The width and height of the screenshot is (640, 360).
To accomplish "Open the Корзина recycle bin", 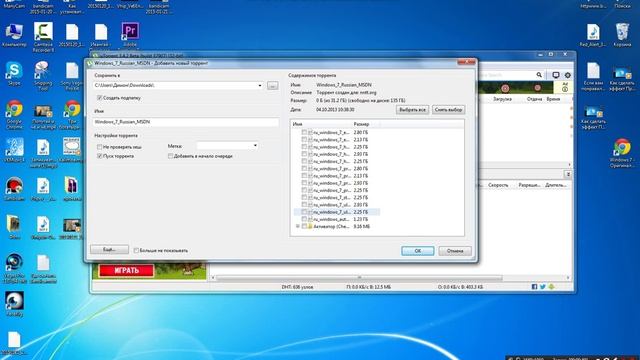I will (622, 35).
